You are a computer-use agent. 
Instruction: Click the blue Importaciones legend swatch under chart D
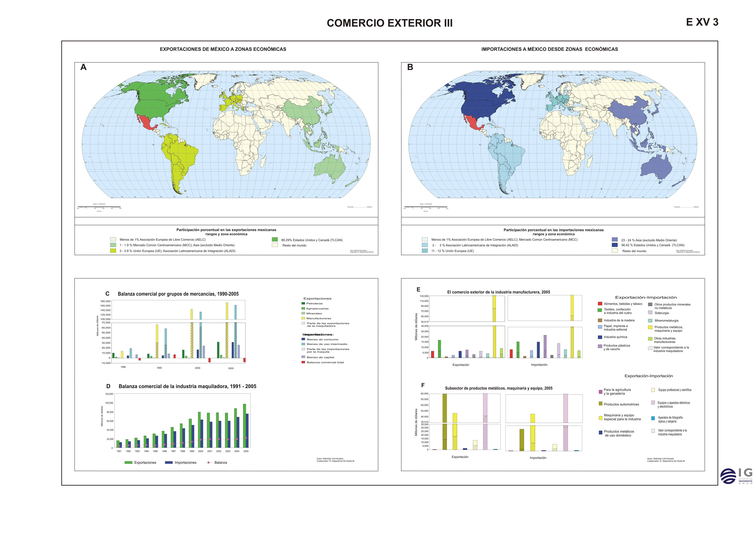click(169, 462)
